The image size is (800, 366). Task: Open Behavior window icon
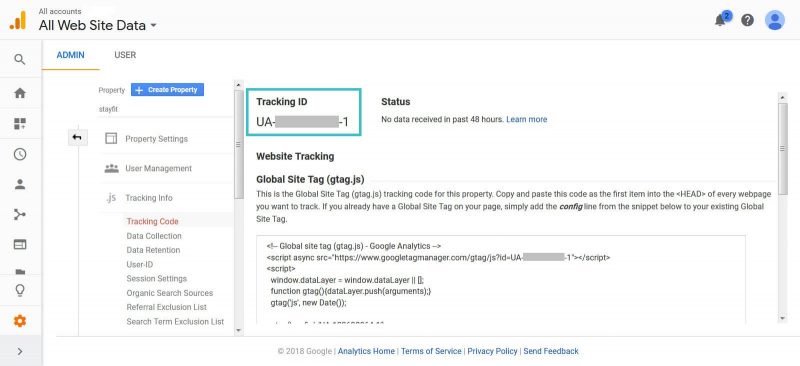click(19, 245)
